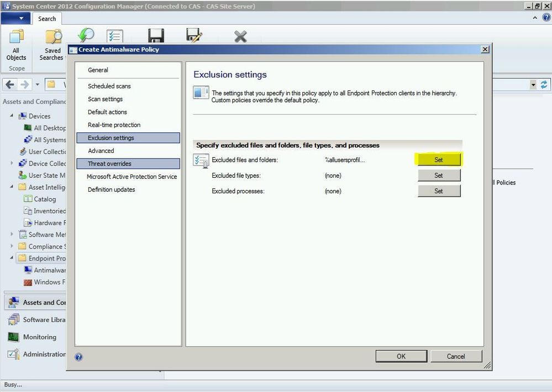
Task: Open the Scan settings page
Action: [105, 99]
